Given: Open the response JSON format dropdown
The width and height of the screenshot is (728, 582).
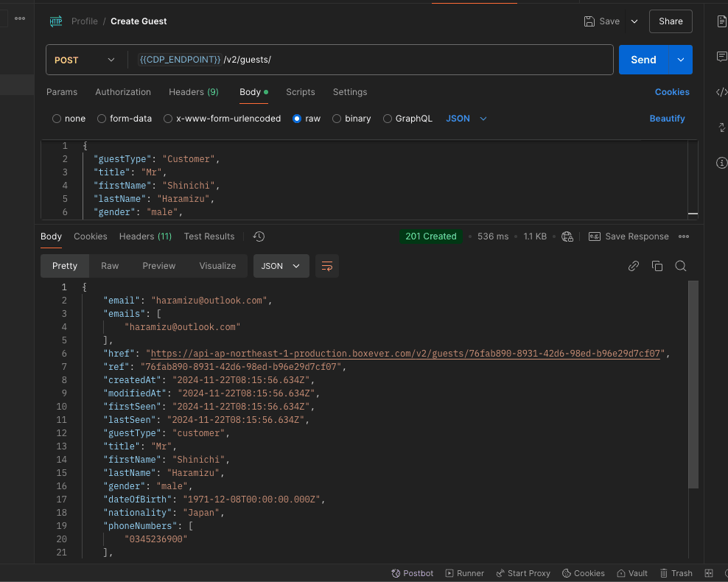Looking at the screenshot, I should point(281,266).
